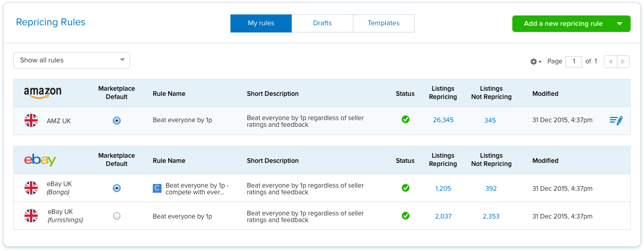Click AMZ UK modified date 31 Dec 2015

(x=562, y=120)
